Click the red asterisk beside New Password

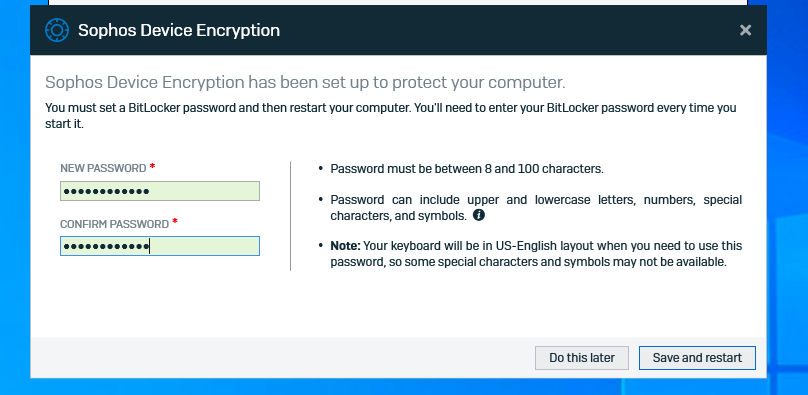(x=152, y=166)
